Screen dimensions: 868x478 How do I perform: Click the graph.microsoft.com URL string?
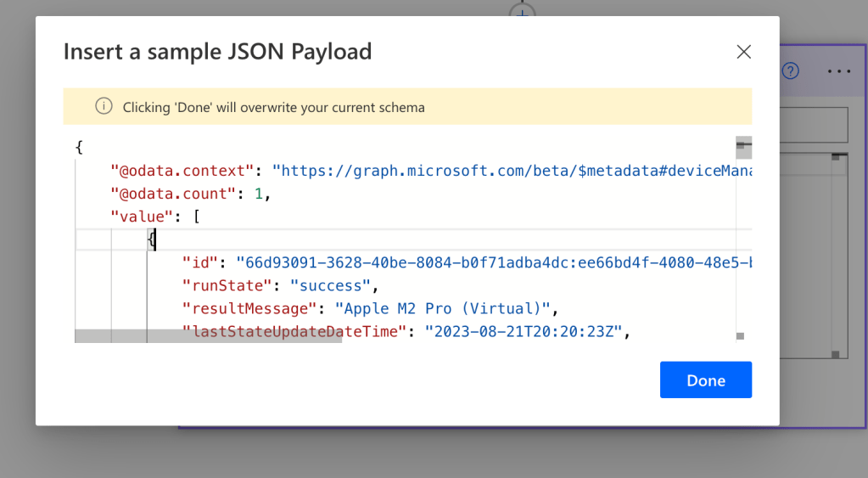[509, 171]
